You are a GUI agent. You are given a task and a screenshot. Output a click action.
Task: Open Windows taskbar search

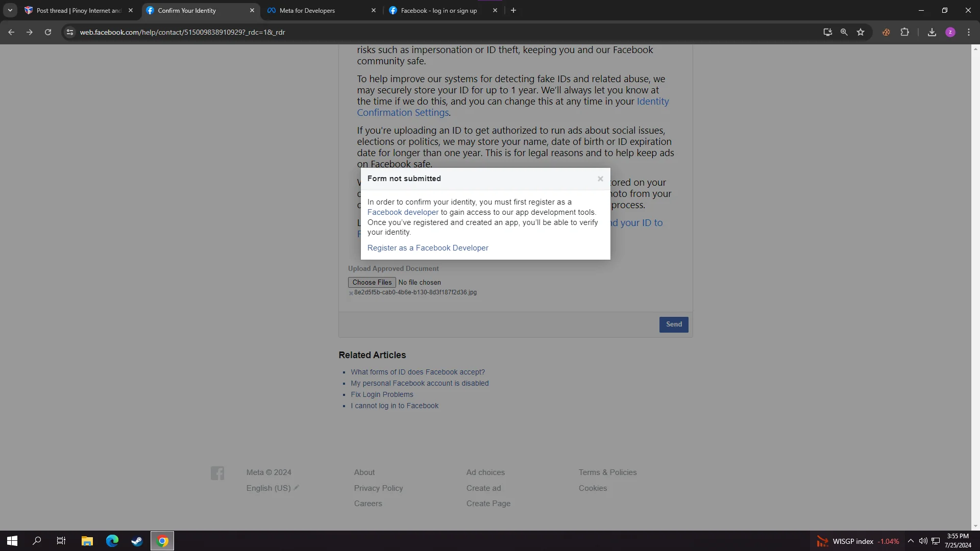[37, 541]
